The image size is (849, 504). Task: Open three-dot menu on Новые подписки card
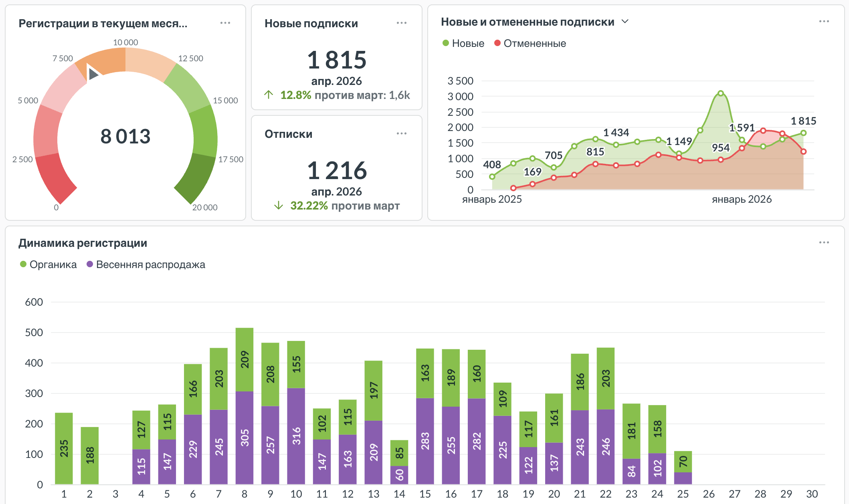(x=401, y=23)
